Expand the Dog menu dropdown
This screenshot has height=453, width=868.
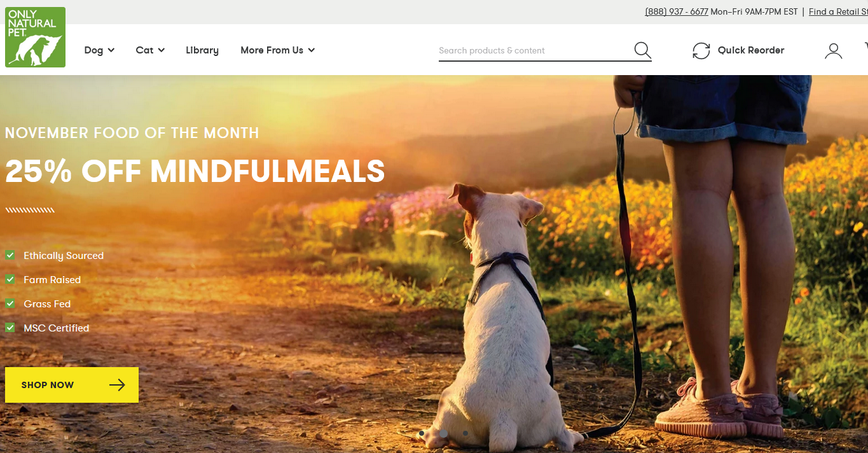(99, 50)
